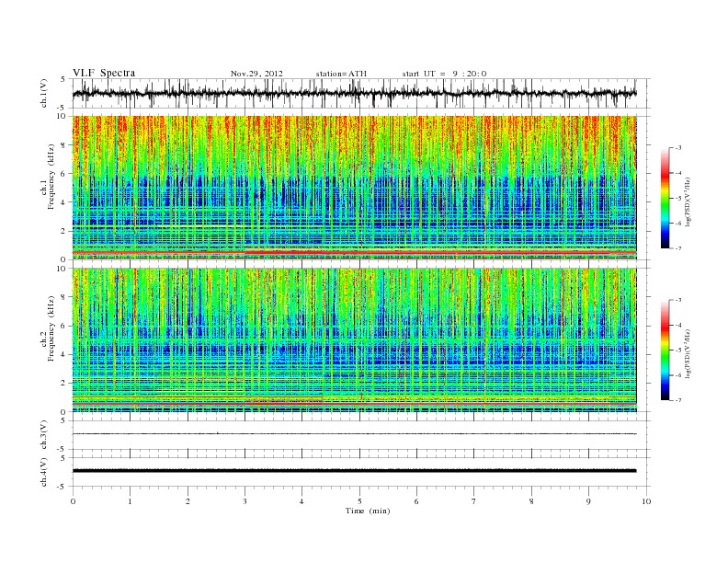Viewport: 728px width, 563px height.
Task: Select the 'ch.4(V)' axis label
Action: [44, 472]
